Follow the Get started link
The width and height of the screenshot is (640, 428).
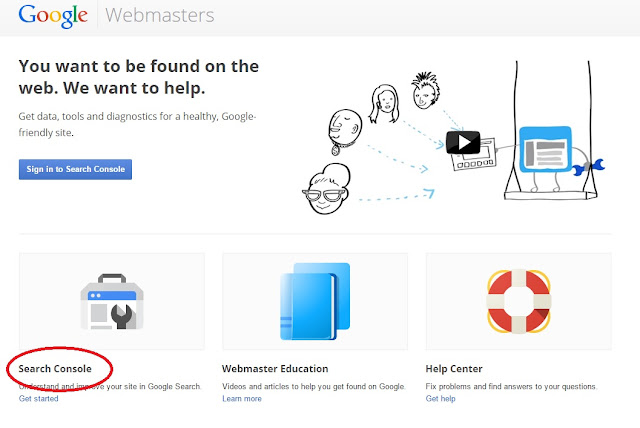click(x=38, y=399)
